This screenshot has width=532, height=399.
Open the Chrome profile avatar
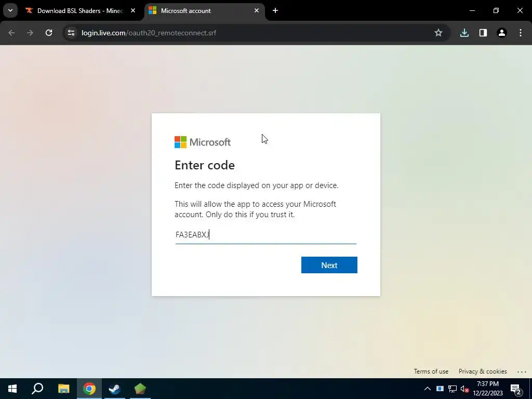501,33
